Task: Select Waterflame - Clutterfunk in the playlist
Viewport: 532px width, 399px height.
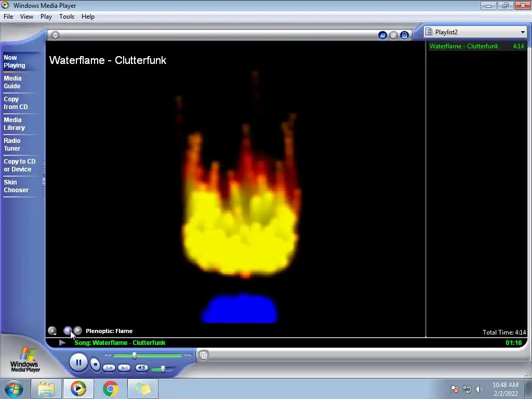Action: click(x=477, y=46)
